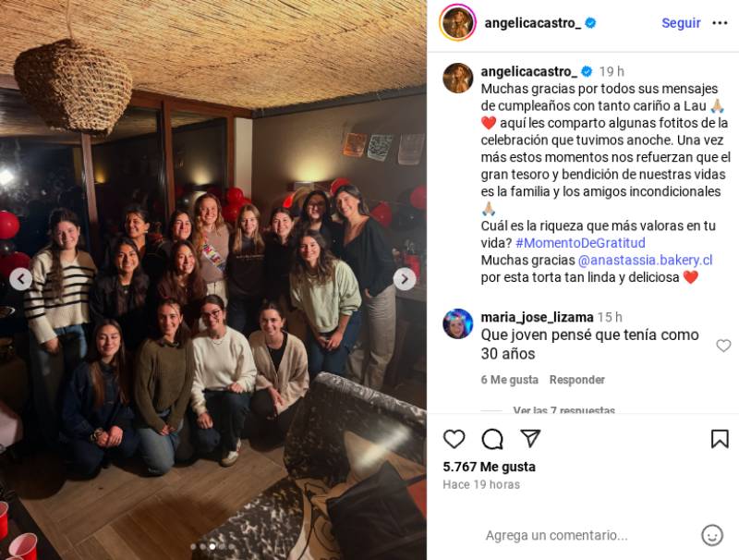The image size is (739, 560).
Task: View angelicacastro_ story profile picture in header
Action: [457, 22]
